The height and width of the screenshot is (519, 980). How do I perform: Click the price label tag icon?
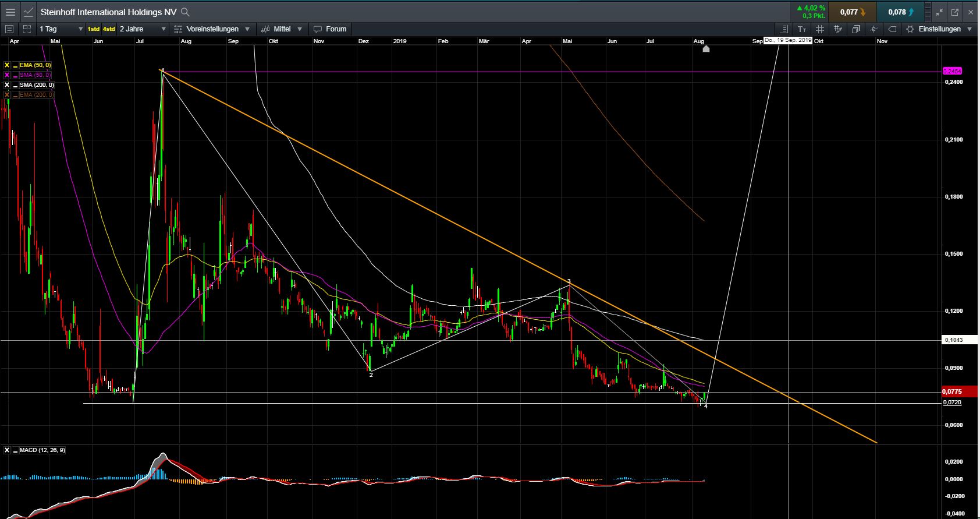(x=892, y=29)
